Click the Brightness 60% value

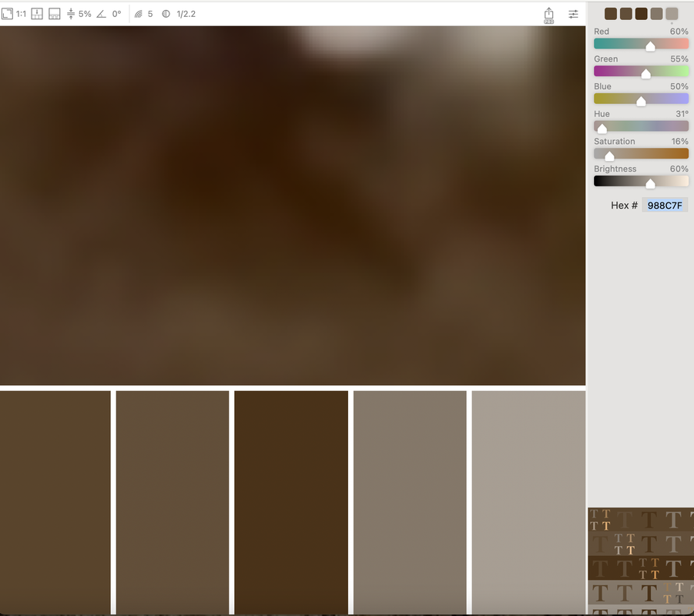click(x=679, y=169)
